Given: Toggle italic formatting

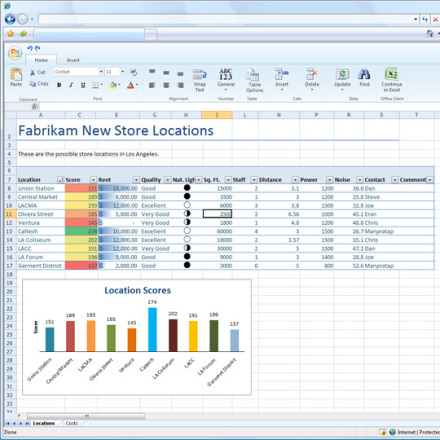Looking at the screenshot, I should pos(71,85).
